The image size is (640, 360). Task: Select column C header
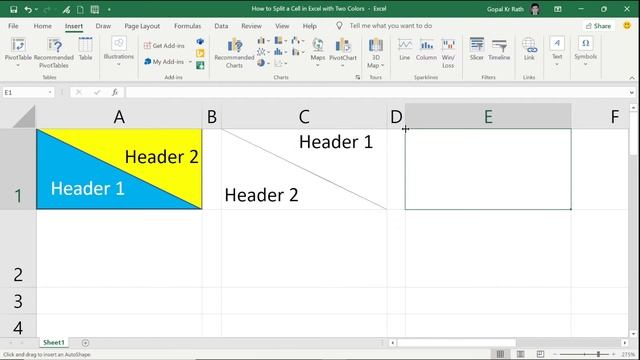click(x=304, y=117)
